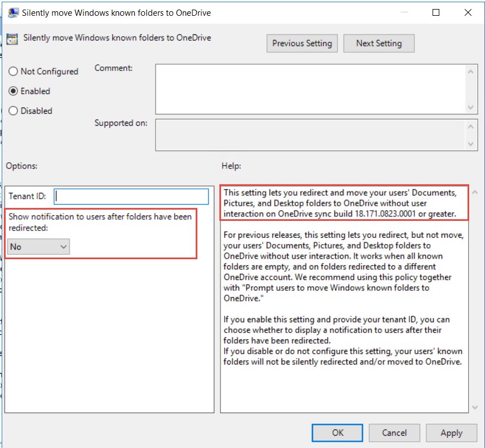Click the "Options:" label
Viewport: 485px width, 448px height.
coord(21,166)
